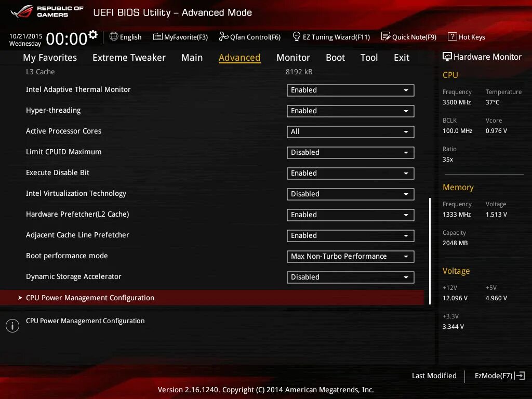
Task: Click the Boot performance mode label
Action: (67, 256)
